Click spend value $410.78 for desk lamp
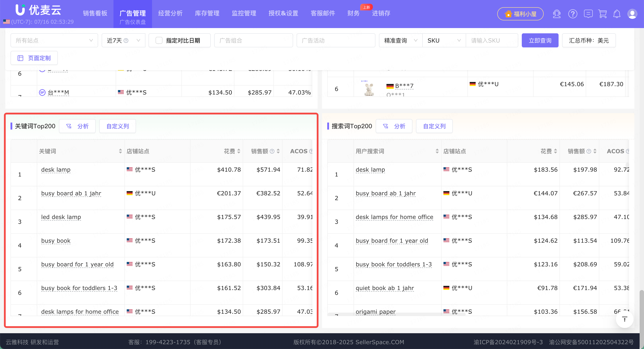Screen dimensions: 644x349 [x=229, y=170]
